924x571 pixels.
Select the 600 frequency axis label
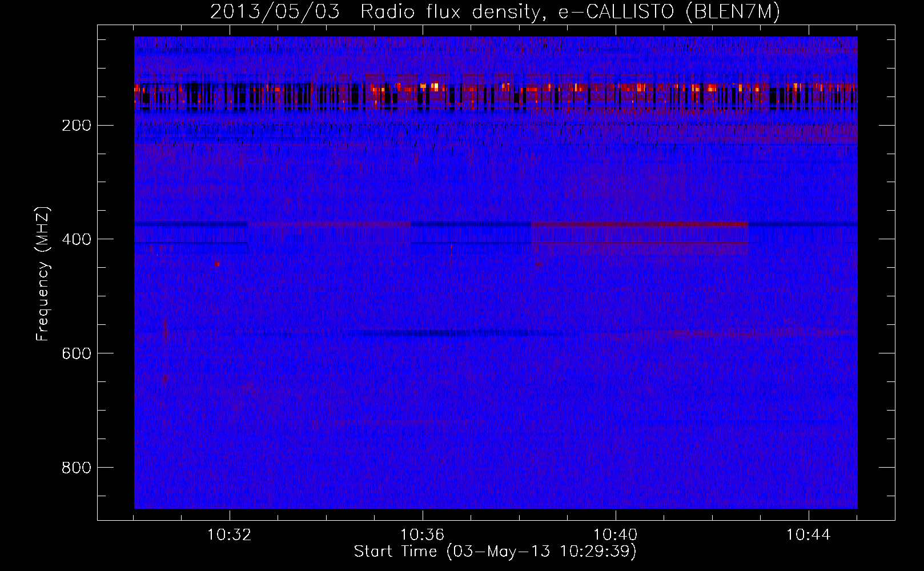click(76, 353)
